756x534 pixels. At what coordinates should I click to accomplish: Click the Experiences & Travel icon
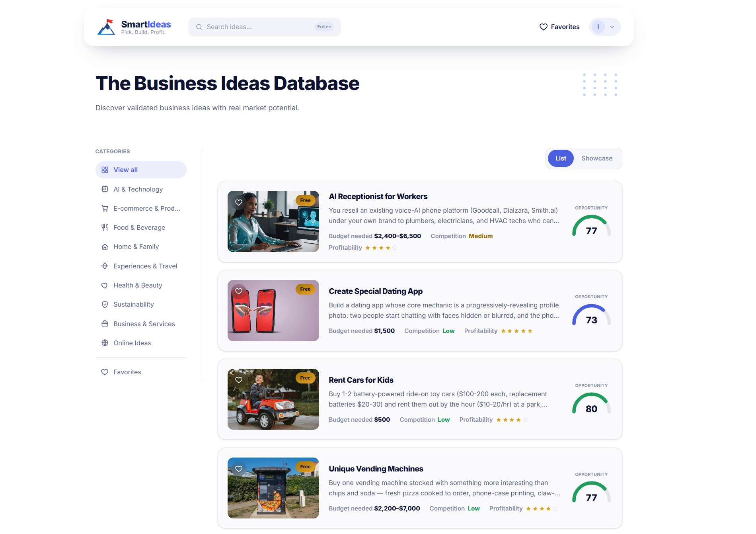coord(105,266)
